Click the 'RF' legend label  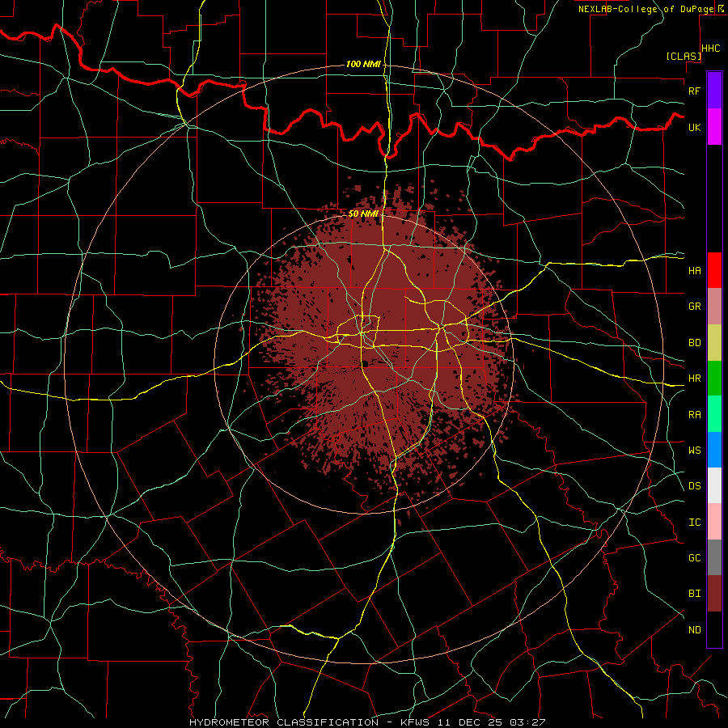695,91
